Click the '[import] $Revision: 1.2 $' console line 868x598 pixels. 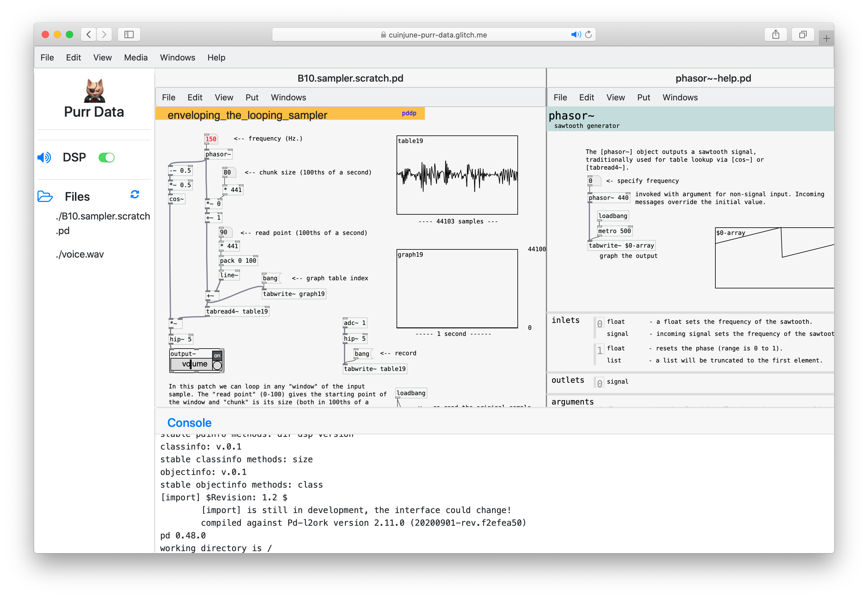(x=224, y=497)
